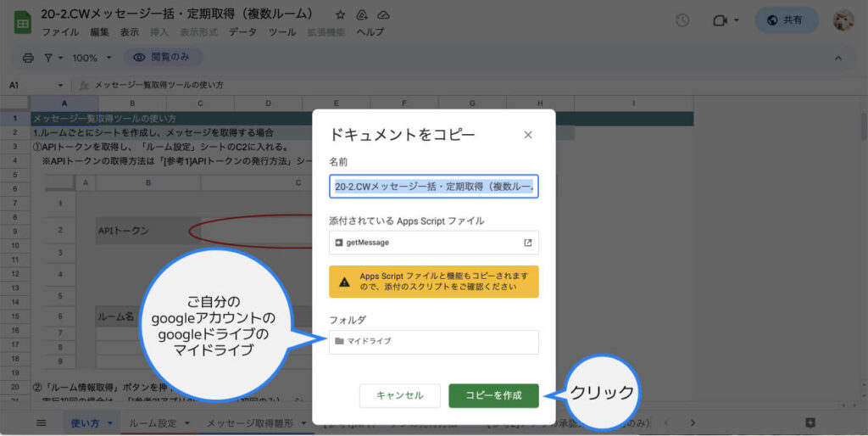The height and width of the screenshot is (436, 868).
Task: Click the move to folder icon
Action: [362, 15]
